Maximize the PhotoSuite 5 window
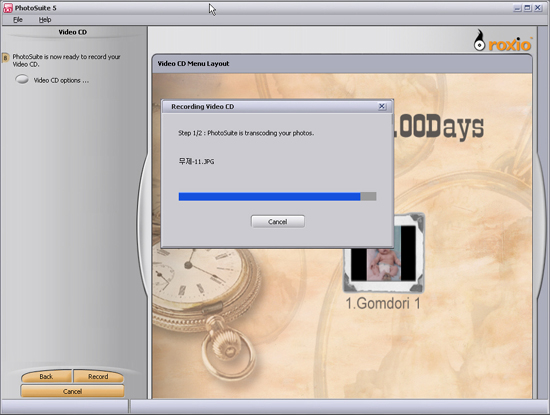 coord(527,8)
